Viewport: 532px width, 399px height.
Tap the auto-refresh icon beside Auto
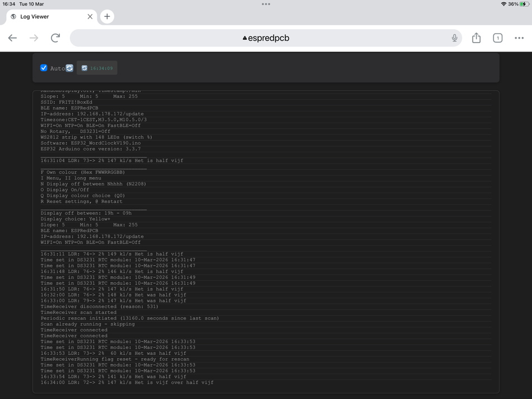[68, 68]
